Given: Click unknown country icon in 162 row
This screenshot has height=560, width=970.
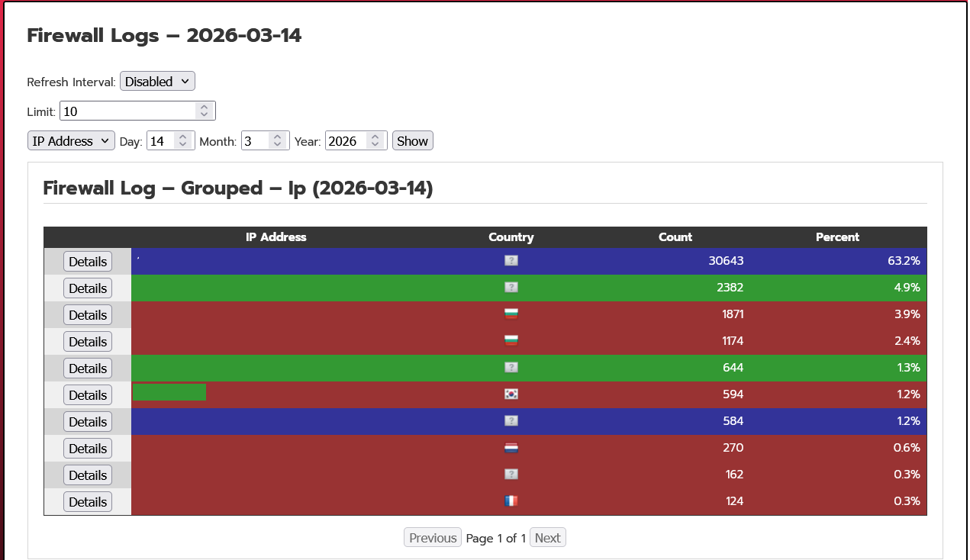Looking at the screenshot, I should pos(511,475).
